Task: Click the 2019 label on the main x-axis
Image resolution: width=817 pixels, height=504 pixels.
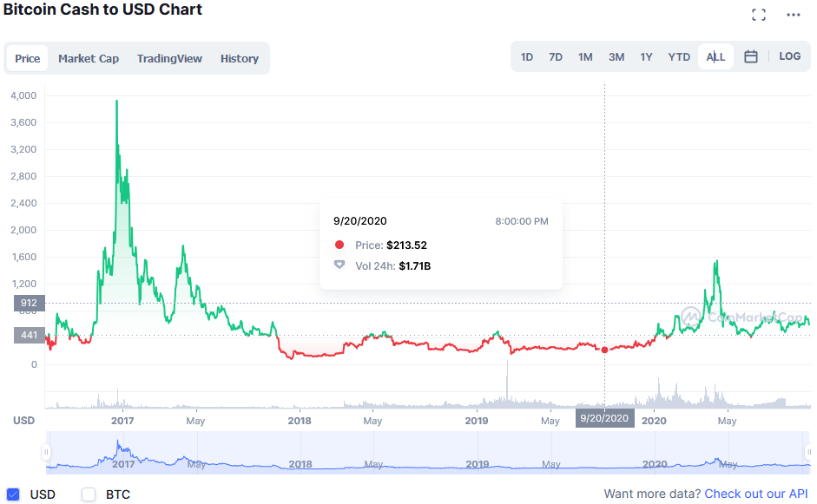Action: pos(477,421)
